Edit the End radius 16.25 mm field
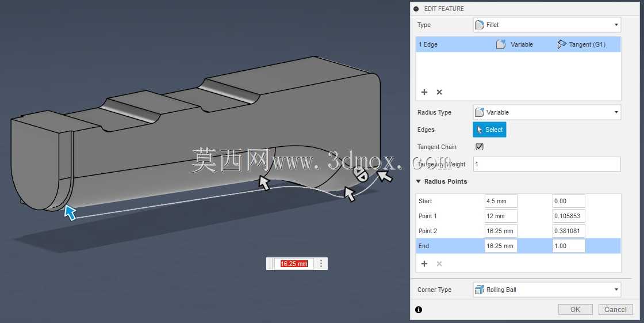 point(501,246)
